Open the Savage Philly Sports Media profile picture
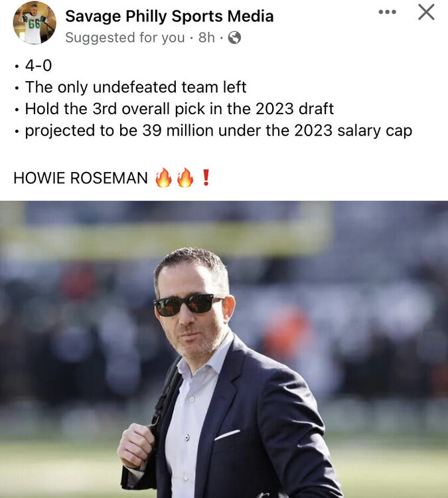 [x=35, y=23]
